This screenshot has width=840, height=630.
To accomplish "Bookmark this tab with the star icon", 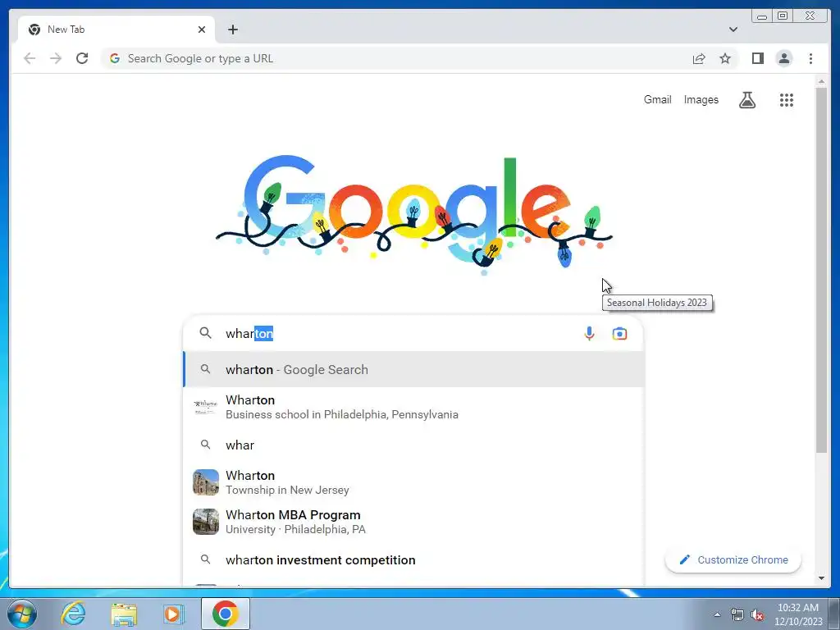I will pos(725,58).
